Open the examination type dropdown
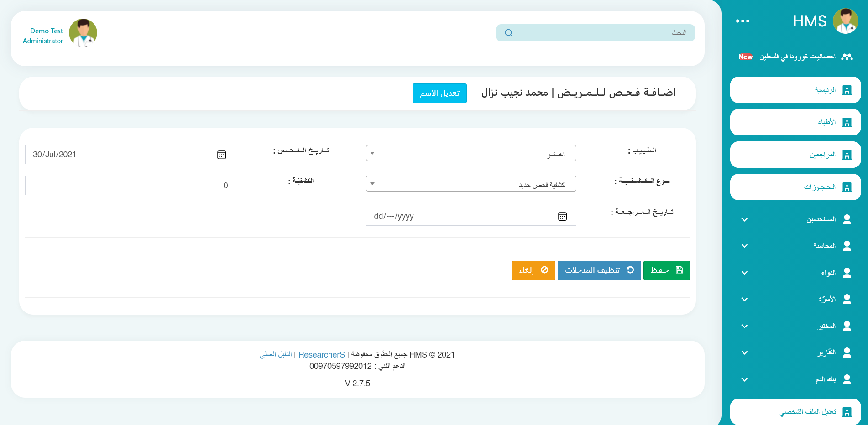 click(x=471, y=184)
